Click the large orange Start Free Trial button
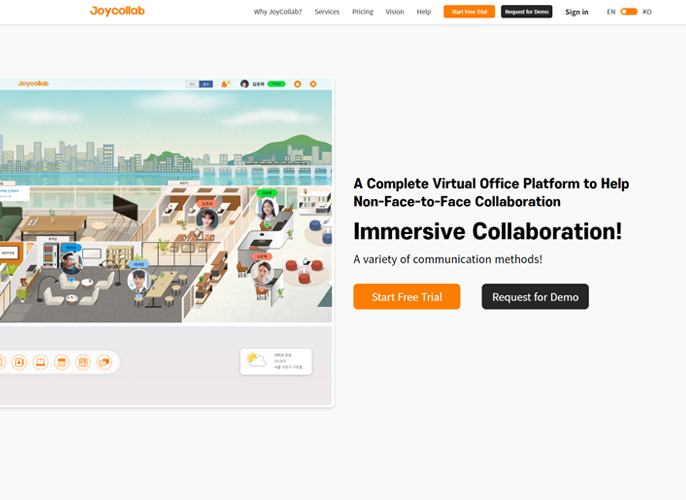Image resolution: width=686 pixels, height=500 pixels. [407, 297]
